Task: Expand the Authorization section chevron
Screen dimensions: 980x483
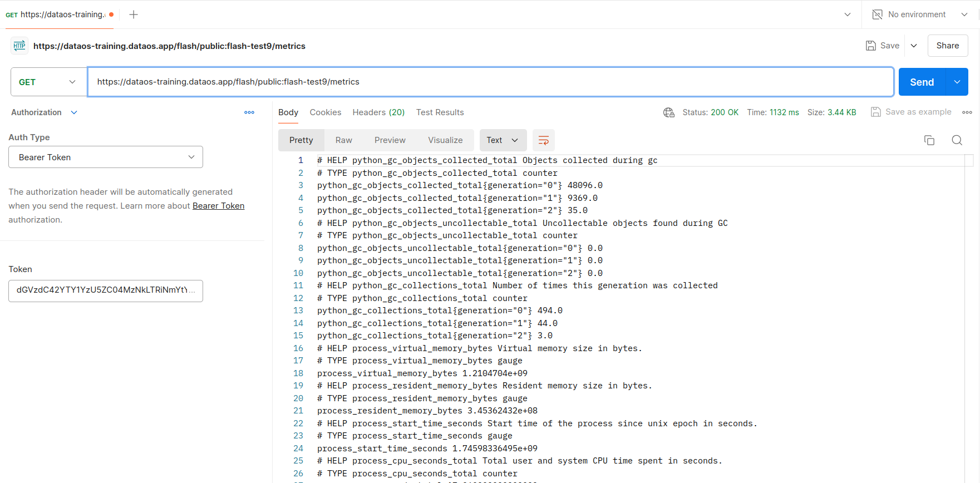Action: tap(74, 112)
